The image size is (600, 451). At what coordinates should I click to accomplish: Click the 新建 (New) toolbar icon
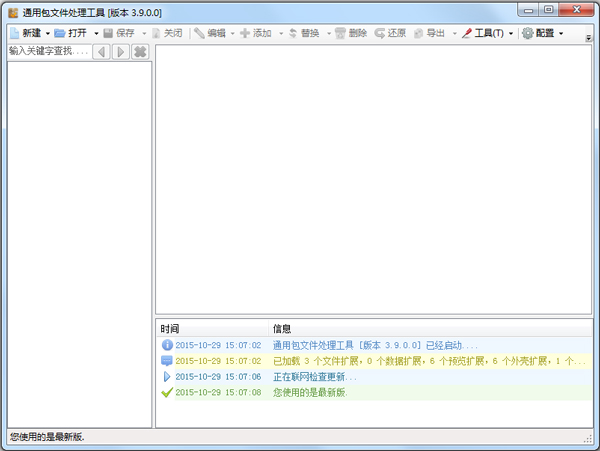(14, 33)
